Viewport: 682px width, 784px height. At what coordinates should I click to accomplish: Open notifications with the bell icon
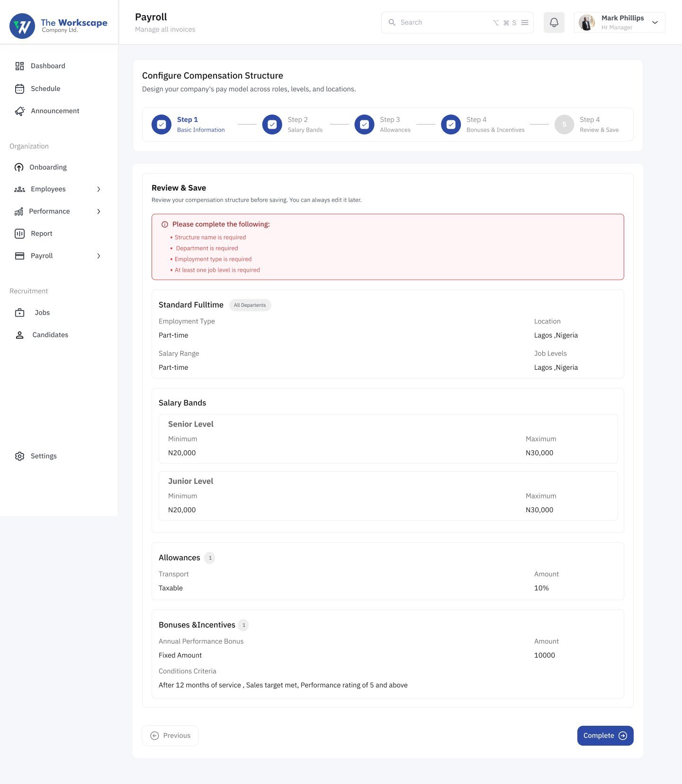pyautogui.click(x=554, y=22)
